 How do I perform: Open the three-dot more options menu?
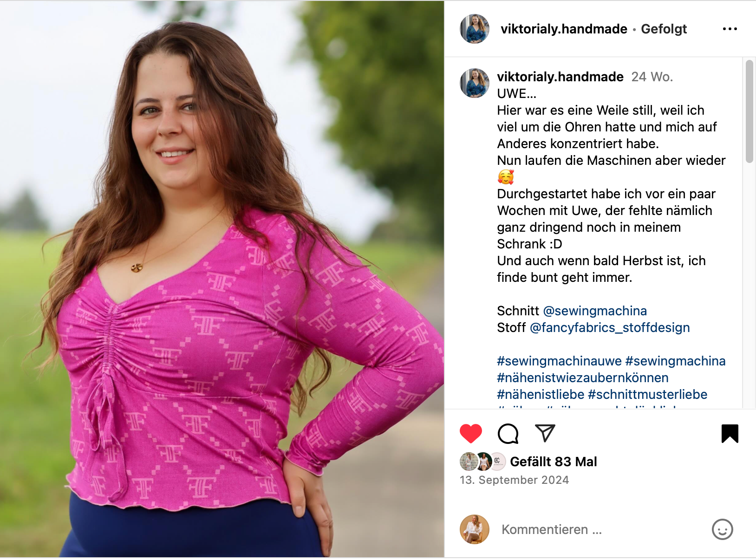730,29
